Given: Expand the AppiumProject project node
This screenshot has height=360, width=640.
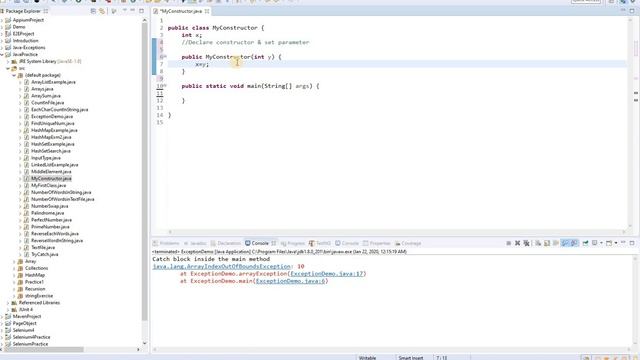Looking at the screenshot, I should [x=2, y=20].
